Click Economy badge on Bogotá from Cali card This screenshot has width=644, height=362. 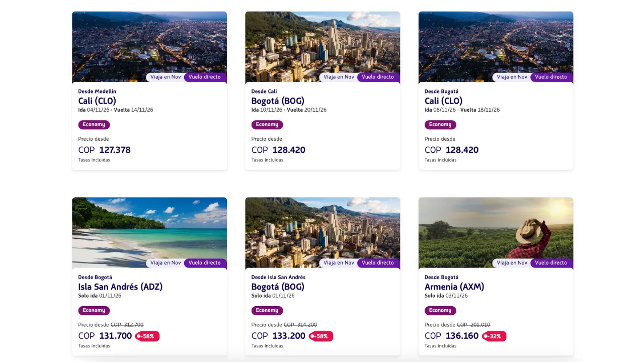point(267,125)
